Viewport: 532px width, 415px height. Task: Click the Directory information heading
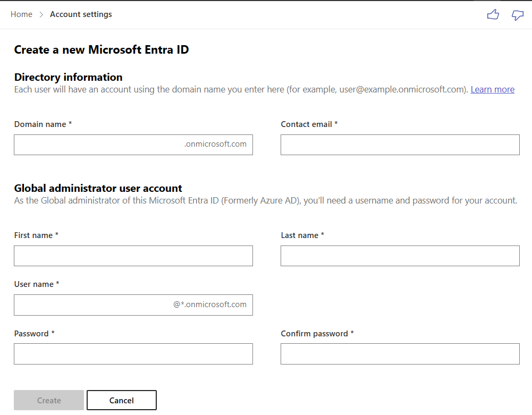coord(68,77)
